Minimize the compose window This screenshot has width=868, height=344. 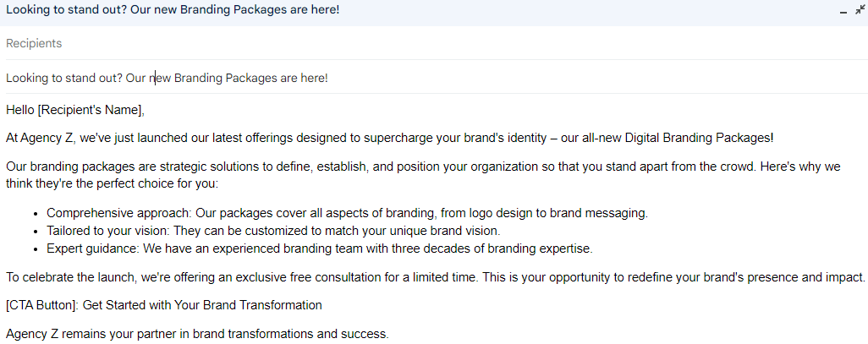pyautogui.click(x=843, y=10)
